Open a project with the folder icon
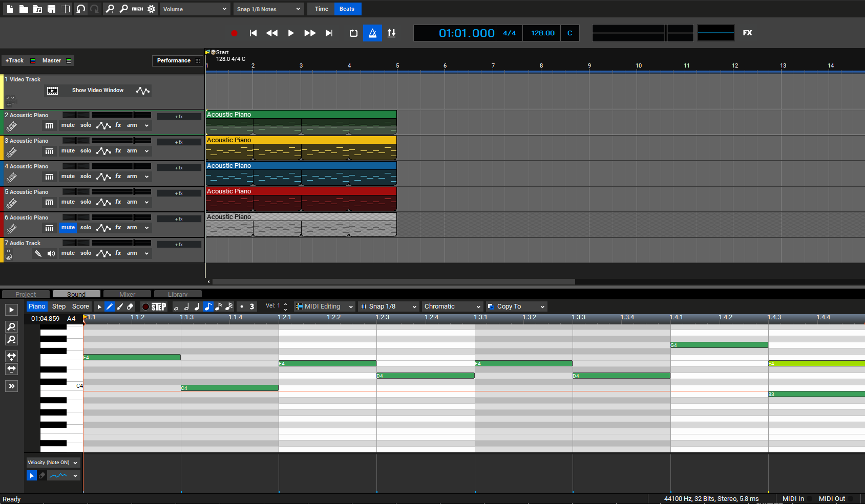The width and height of the screenshot is (865, 504). pyautogui.click(x=24, y=9)
